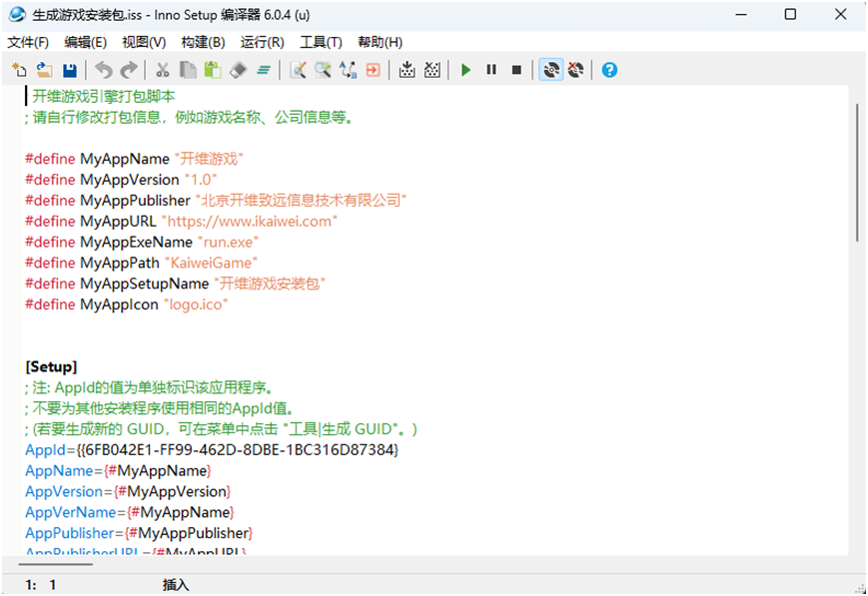Open the 构建(B) menu

click(x=203, y=43)
